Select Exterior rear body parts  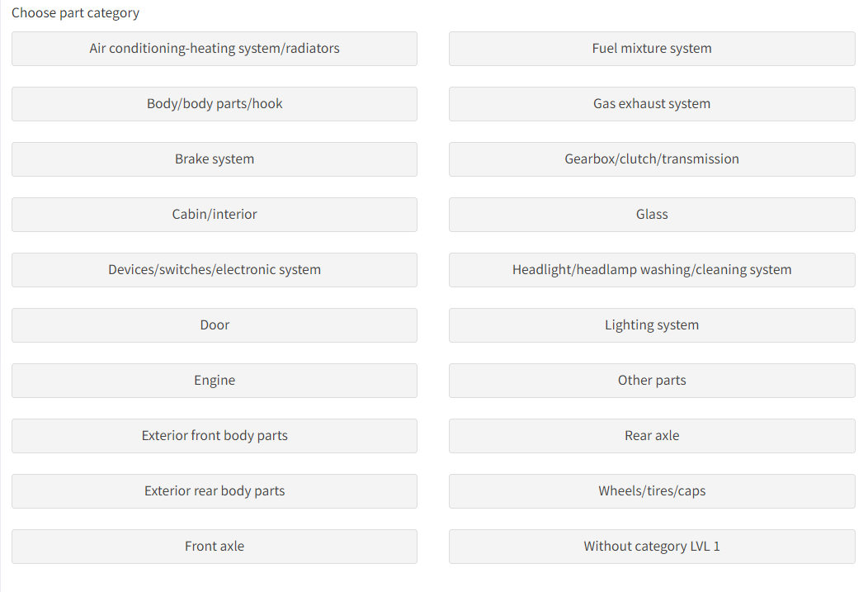[215, 491]
